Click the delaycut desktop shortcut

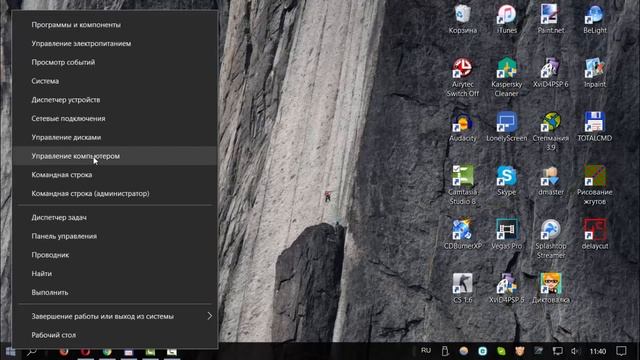point(595,235)
